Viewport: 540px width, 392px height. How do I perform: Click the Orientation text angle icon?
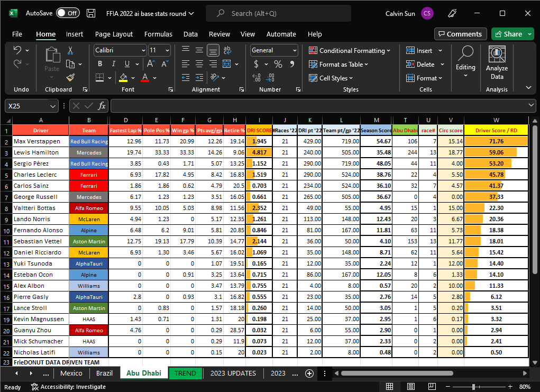click(215, 78)
